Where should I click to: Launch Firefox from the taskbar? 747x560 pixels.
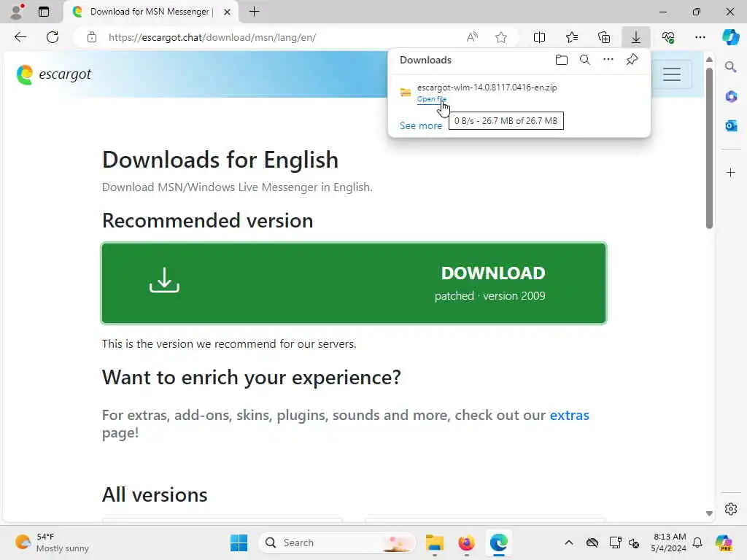(x=466, y=542)
